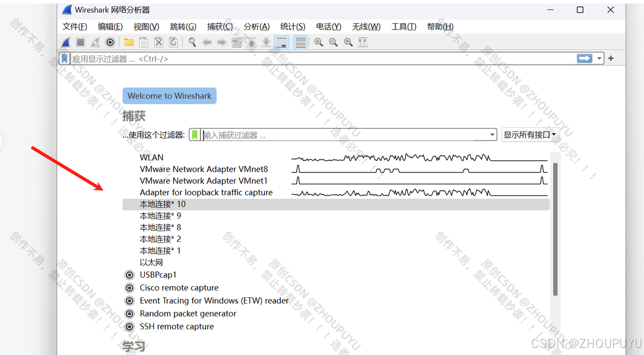Zoom out the main window text
The image size is (644, 355).
pyautogui.click(x=334, y=42)
